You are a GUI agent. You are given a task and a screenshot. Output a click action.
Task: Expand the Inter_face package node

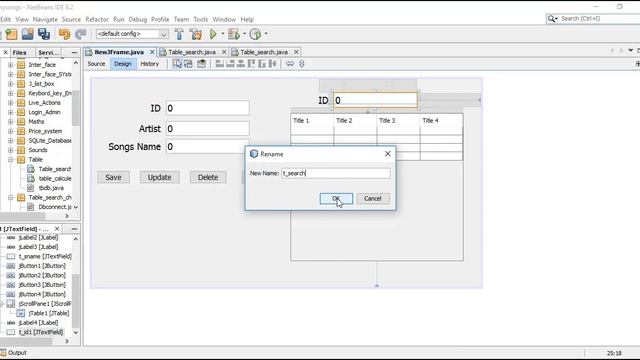11,65
